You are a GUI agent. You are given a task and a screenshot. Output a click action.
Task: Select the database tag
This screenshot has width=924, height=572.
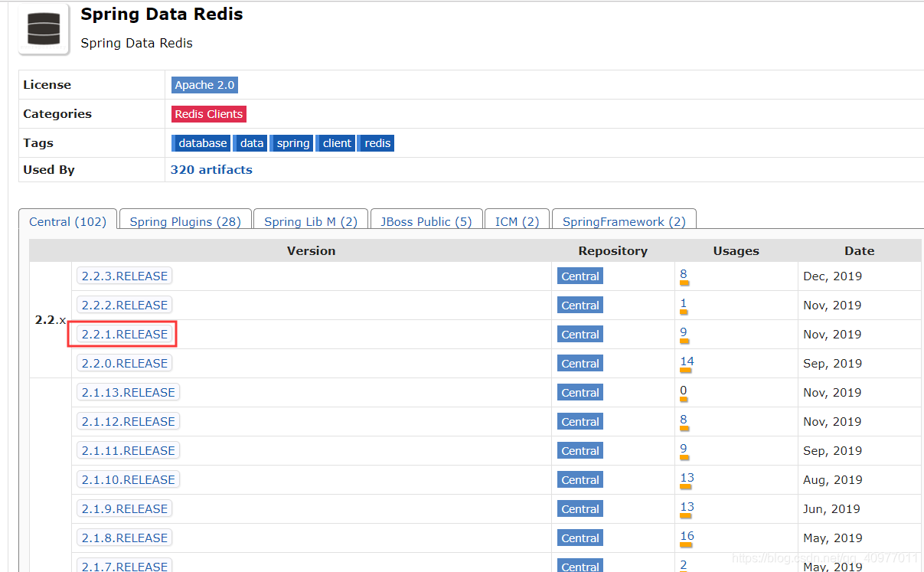tap(201, 143)
